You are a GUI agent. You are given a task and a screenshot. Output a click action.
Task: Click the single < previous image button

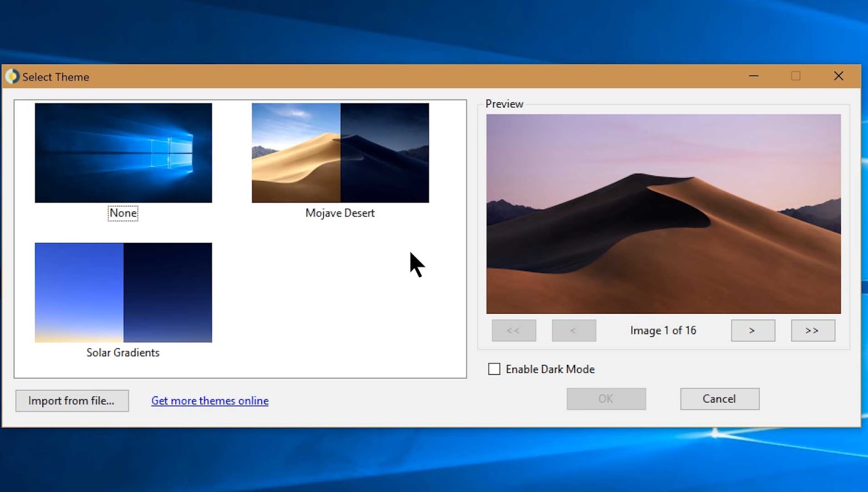click(x=574, y=330)
